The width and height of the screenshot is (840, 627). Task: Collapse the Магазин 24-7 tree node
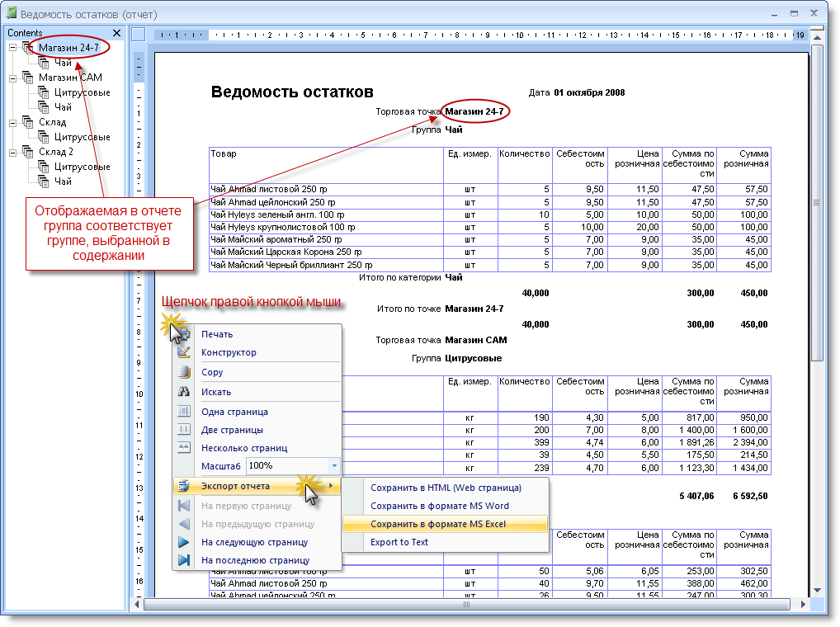tap(13, 48)
